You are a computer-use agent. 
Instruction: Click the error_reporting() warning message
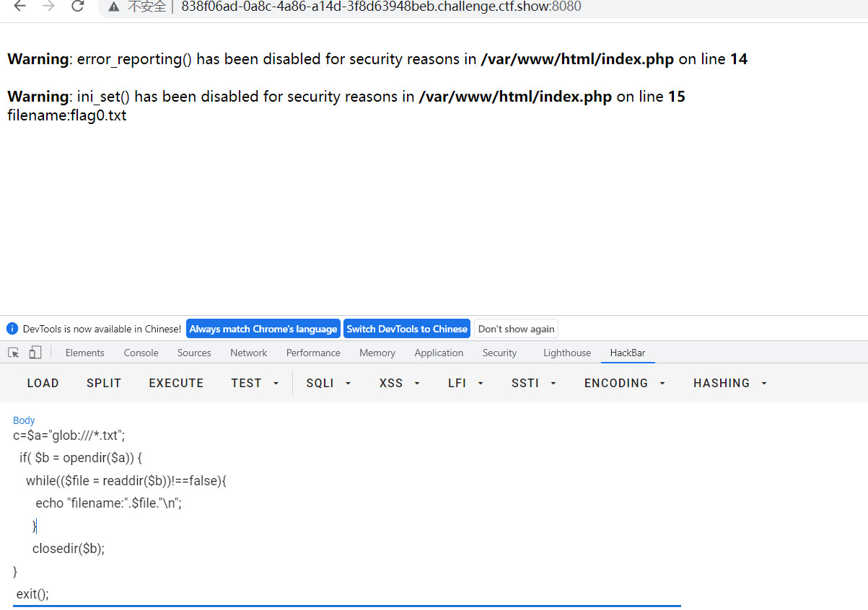pos(377,59)
